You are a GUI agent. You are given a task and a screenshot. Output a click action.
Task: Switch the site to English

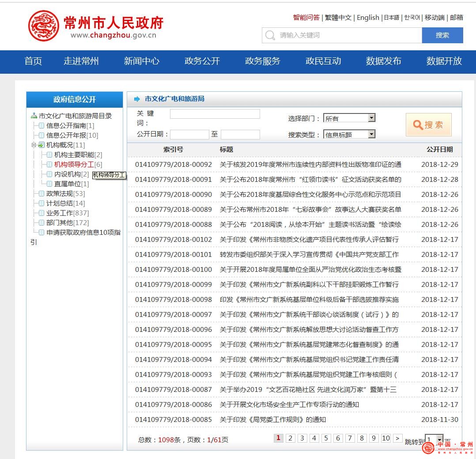(x=368, y=18)
